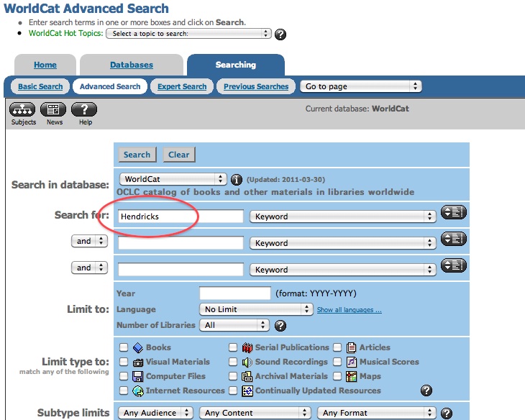Follow the Show all languages link

349,310
